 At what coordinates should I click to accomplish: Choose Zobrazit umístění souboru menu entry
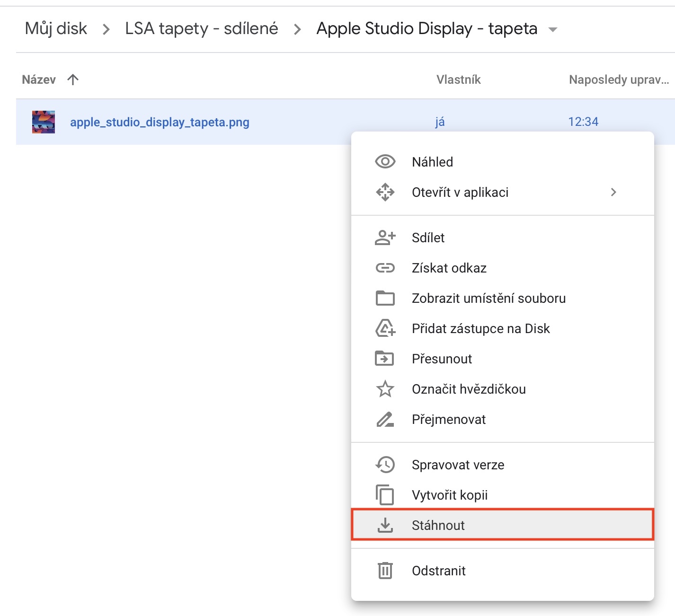coord(488,298)
